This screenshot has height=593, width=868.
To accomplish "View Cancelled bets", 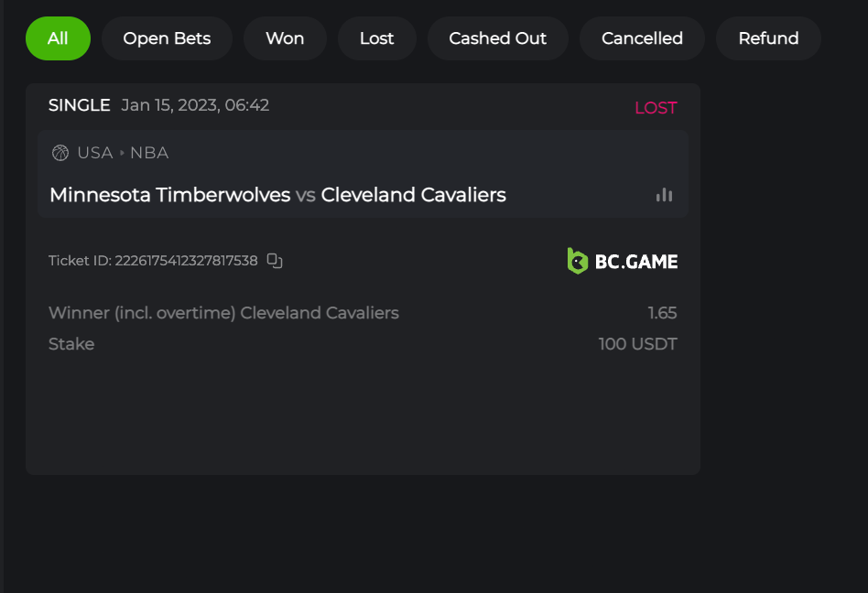I will (642, 38).
